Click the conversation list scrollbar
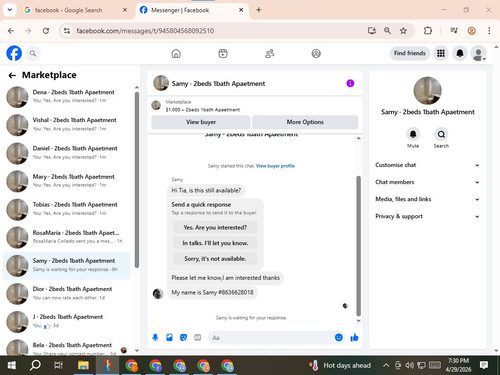The height and width of the screenshot is (375, 500). [x=137, y=180]
